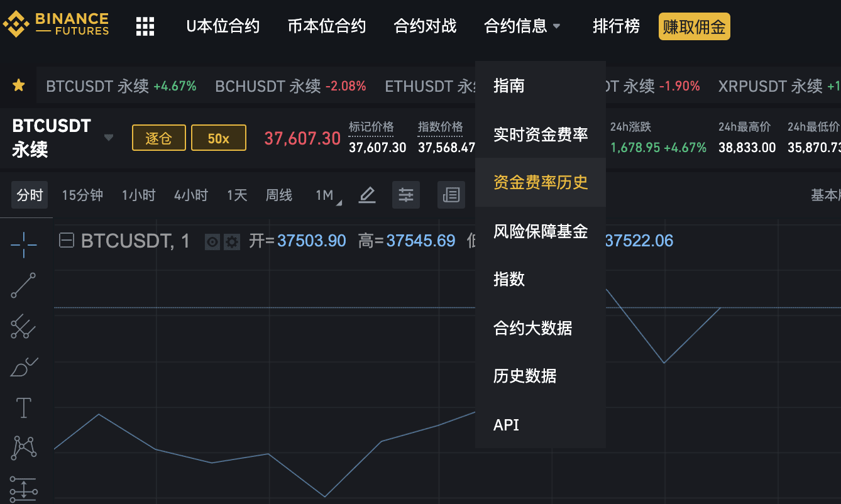Screen dimensions: 841x504
Task: Click the 50x leverage button
Action: (x=219, y=138)
